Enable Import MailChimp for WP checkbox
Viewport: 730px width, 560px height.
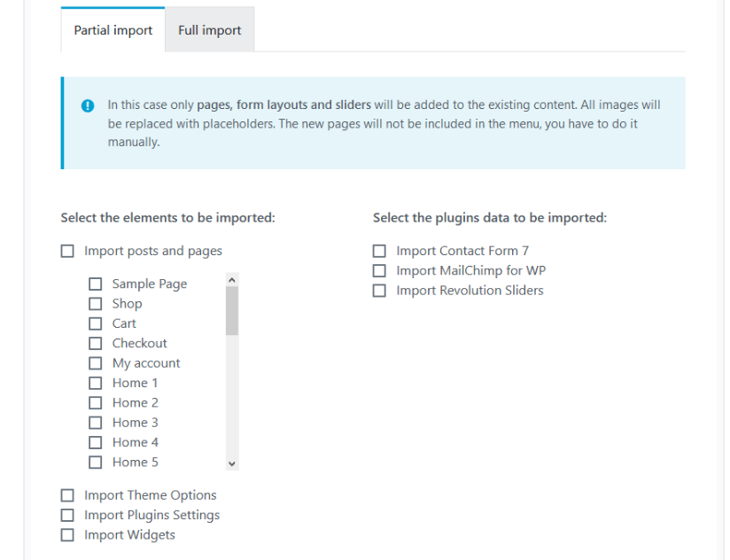tap(379, 271)
